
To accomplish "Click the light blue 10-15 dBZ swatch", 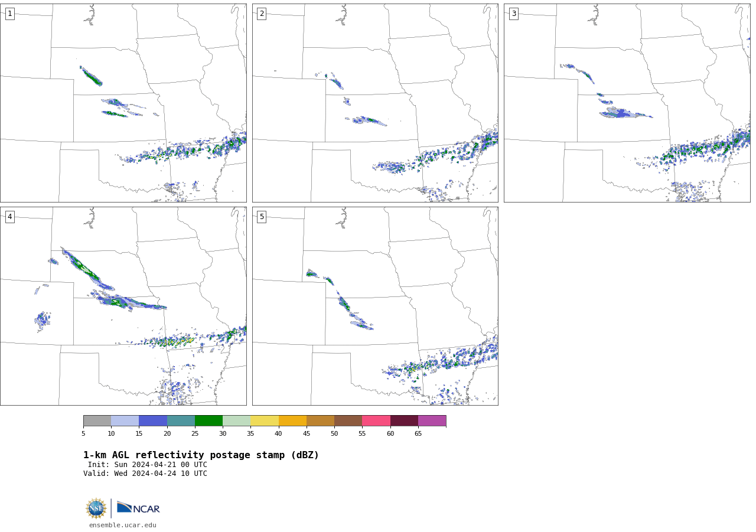I will click(125, 420).
